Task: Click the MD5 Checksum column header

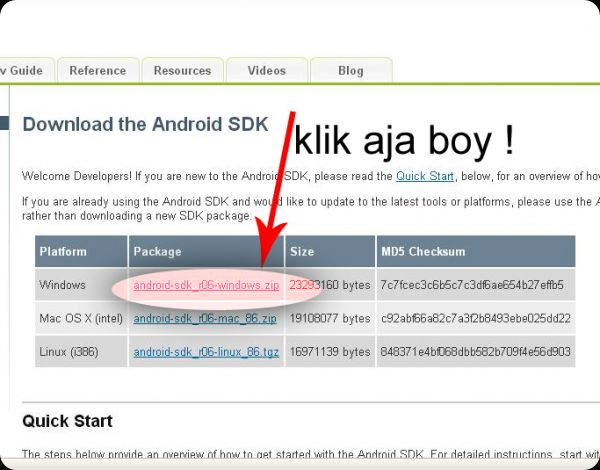Action: 423,252
